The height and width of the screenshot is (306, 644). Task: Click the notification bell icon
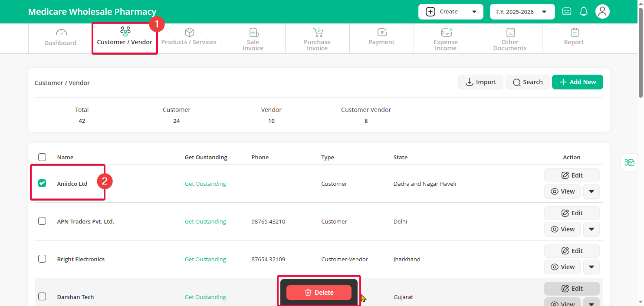(584, 12)
